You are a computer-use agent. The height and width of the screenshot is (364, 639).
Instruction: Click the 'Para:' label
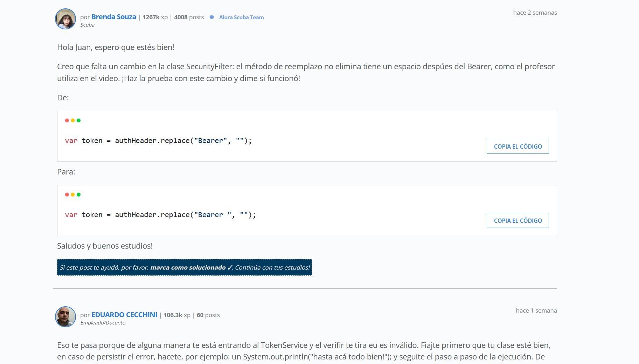66,172
